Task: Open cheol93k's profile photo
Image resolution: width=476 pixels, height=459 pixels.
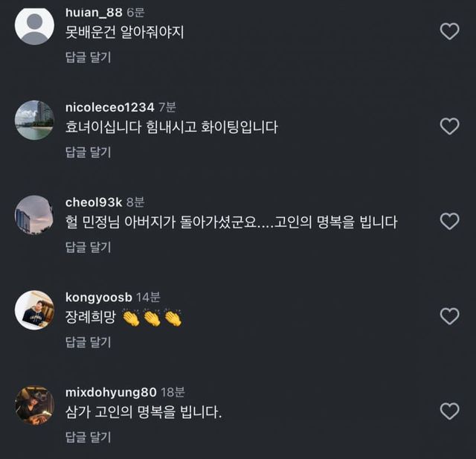Action: (x=34, y=215)
